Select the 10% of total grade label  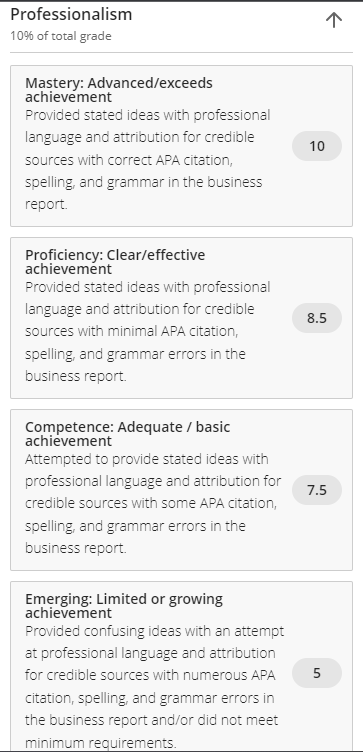click(61, 36)
